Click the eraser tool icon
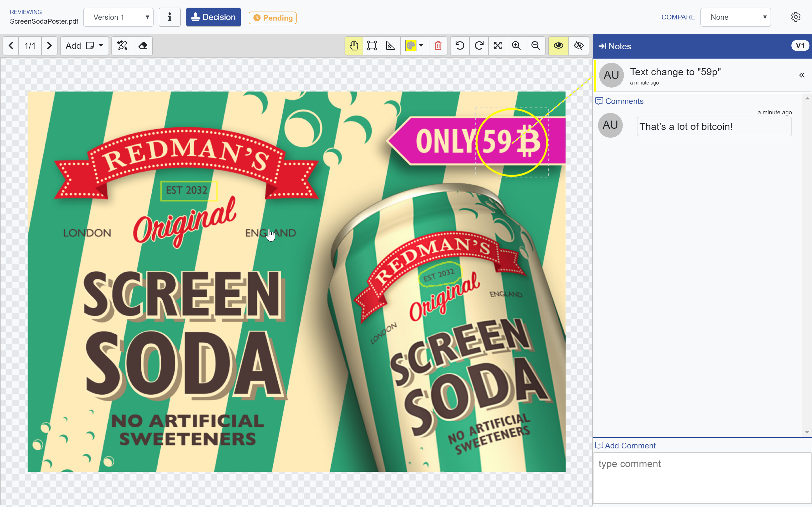Image resolution: width=812 pixels, height=507 pixels. pyautogui.click(x=143, y=46)
